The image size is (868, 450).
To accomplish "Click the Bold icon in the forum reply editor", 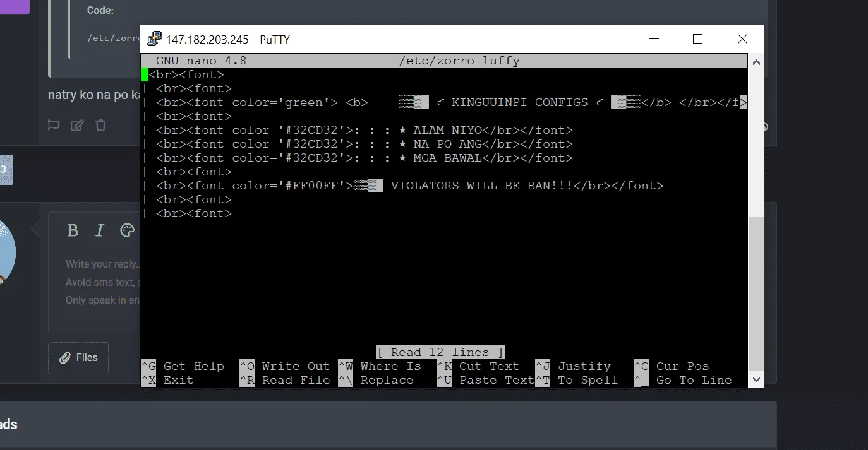I will (x=73, y=230).
